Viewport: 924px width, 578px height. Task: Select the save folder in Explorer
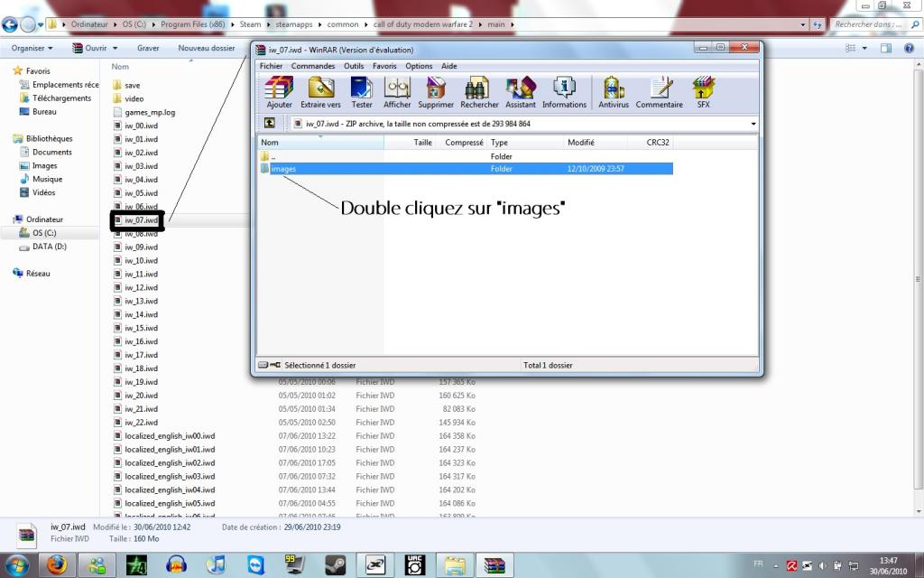[132, 86]
